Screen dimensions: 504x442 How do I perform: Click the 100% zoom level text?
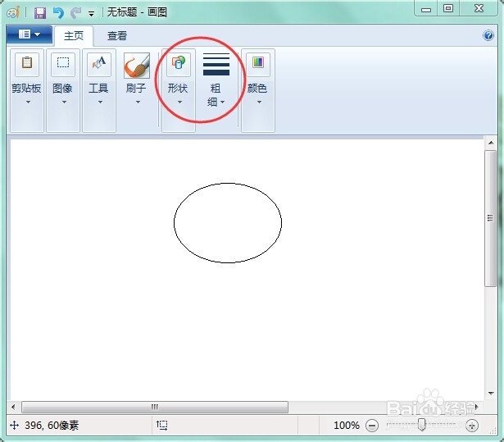(347, 426)
